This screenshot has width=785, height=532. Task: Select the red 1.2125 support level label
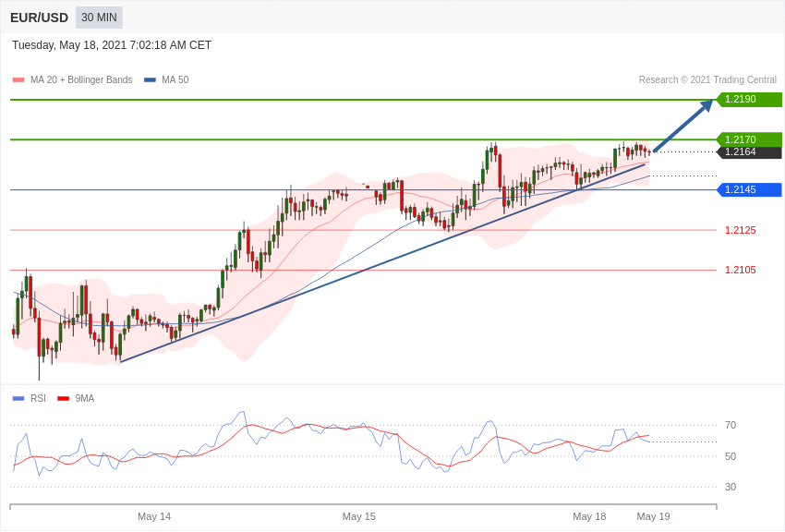point(740,230)
